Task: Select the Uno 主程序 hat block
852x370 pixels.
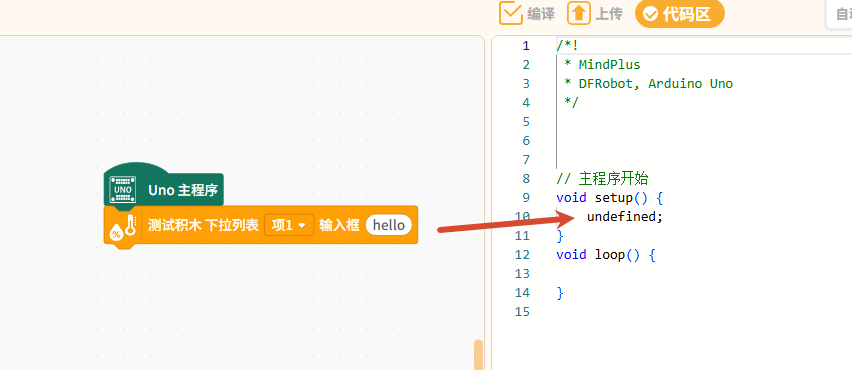Action: coord(164,186)
